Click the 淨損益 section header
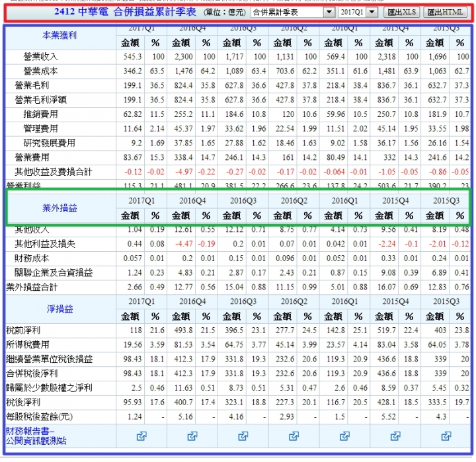This screenshot has width=476, height=462. pyautogui.click(x=59, y=309)
